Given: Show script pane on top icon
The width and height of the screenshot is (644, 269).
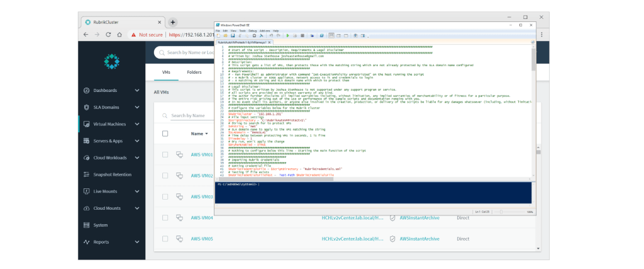Looking at the screenshot, I should pos(331,36).
